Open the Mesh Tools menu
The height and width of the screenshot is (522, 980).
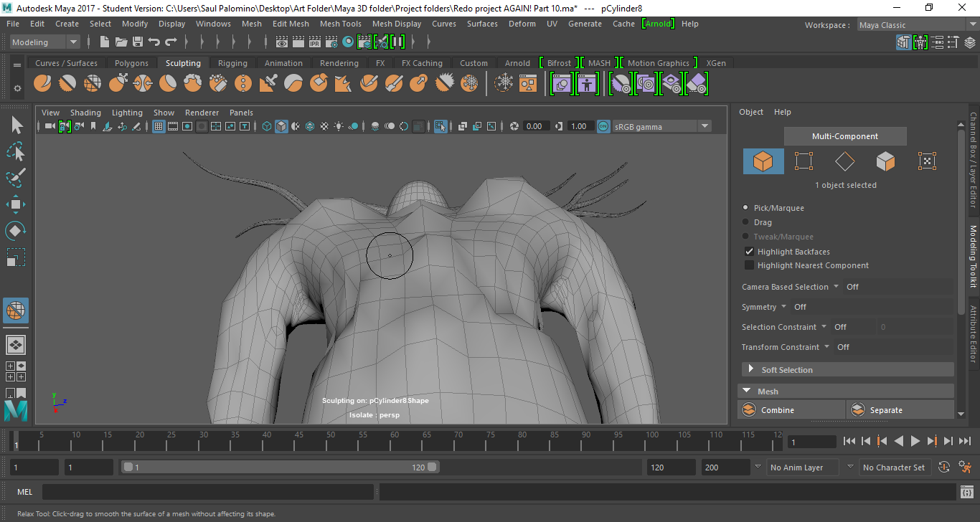[x=340, y=24]
